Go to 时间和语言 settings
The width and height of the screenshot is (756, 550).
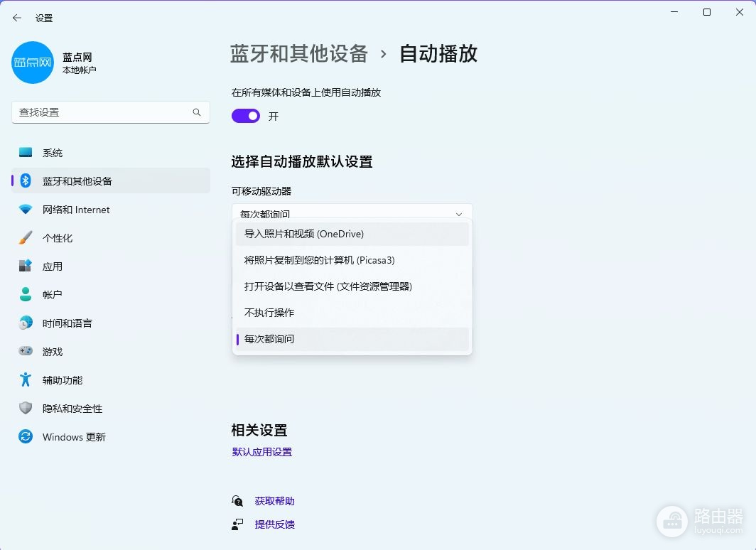(x=111, y=323)
